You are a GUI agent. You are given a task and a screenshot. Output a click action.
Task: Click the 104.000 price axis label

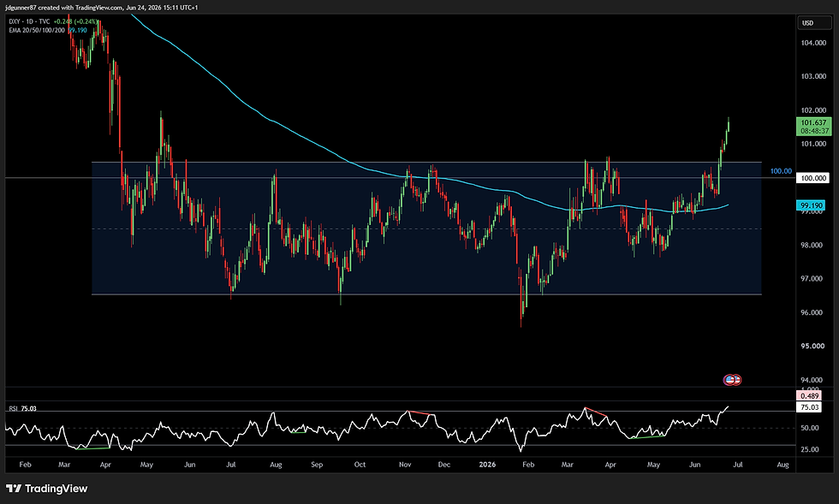tap(813, 43)
